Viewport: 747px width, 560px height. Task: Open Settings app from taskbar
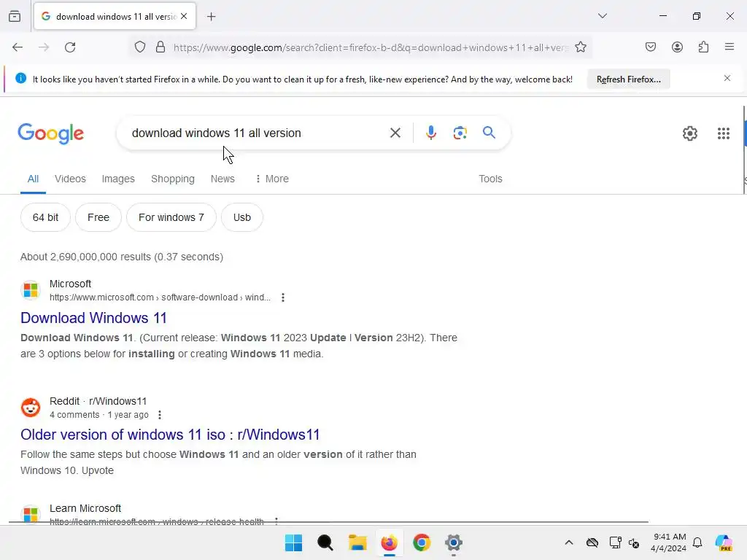(x=454, y=542)
